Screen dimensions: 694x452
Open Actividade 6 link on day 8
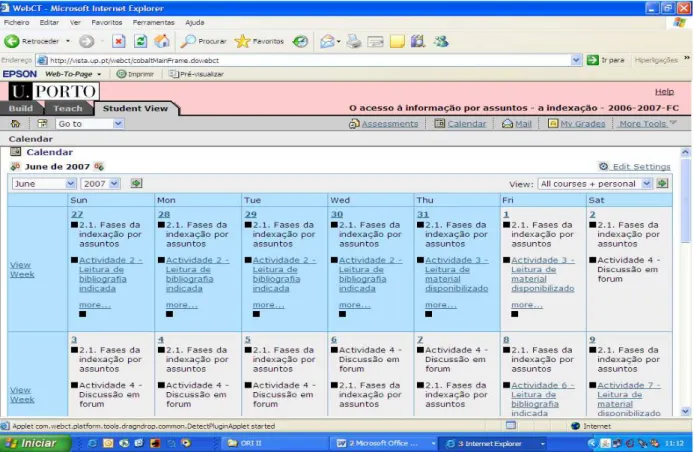tap(542, 399)
